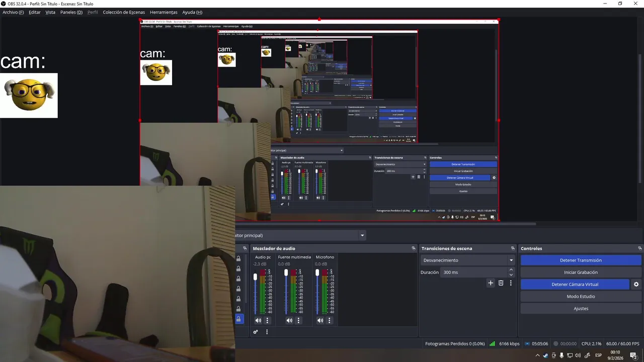Click the link-shaped tray icon
644x362 pixels.
[x=587, y=355]
